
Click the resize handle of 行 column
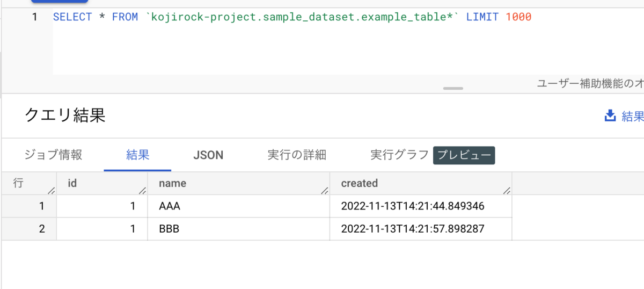coord(52,190)
